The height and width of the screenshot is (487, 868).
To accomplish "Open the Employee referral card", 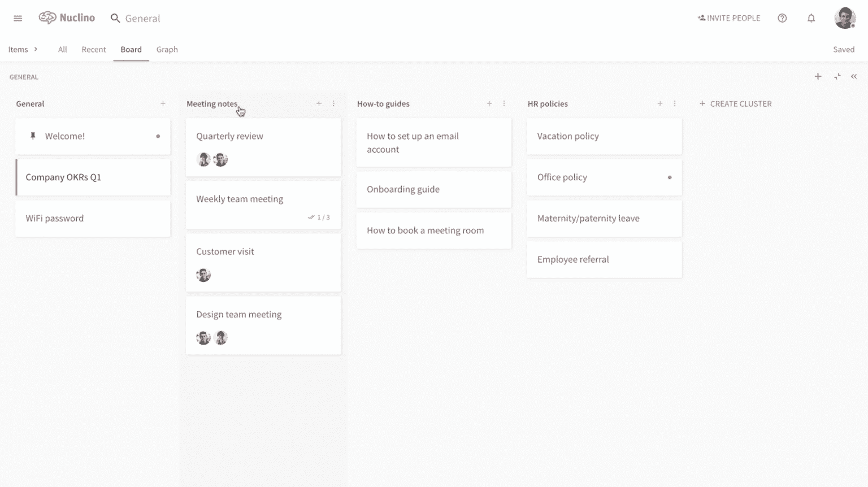I will 605,259.
